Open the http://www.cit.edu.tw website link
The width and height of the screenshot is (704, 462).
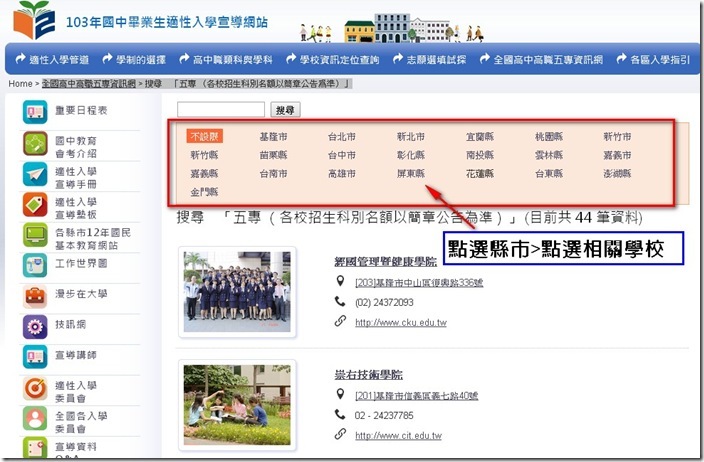click(398, 436)
